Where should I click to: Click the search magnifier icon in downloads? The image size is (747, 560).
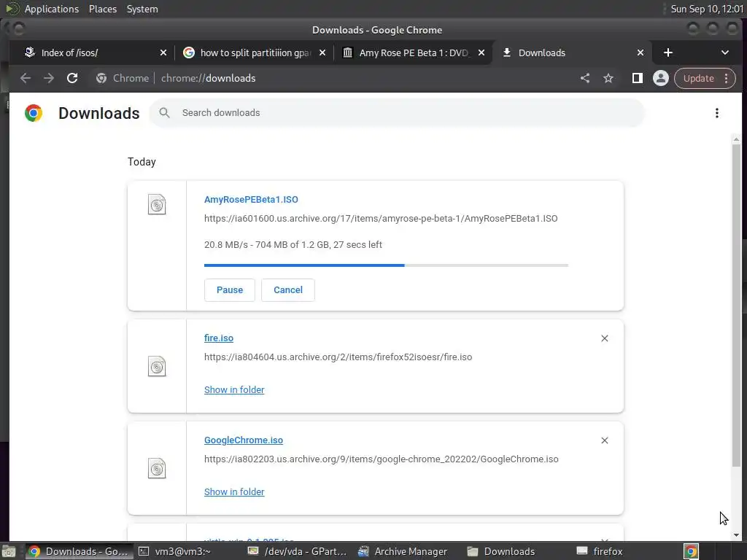coord(164,113)
